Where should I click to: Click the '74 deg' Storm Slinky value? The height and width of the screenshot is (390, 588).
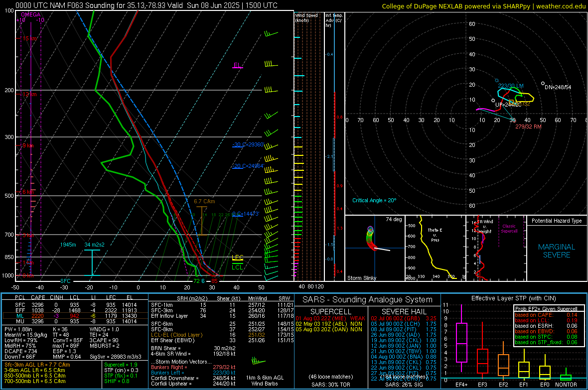tap(394, 219)
